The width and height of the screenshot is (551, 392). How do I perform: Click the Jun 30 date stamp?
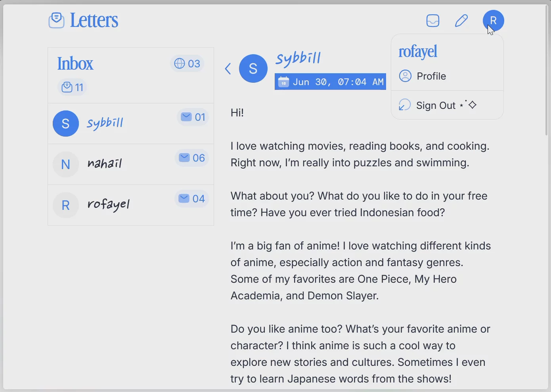pyautogui.click(x=330, y=82)
